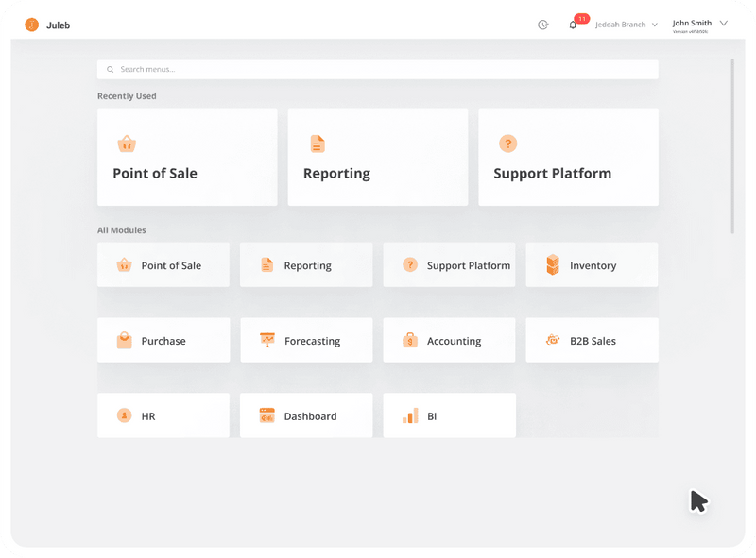The width and height of the screenshot is (756, 558).
Task: Click the Forecasting chart icon
Action: tap(267, 340)
